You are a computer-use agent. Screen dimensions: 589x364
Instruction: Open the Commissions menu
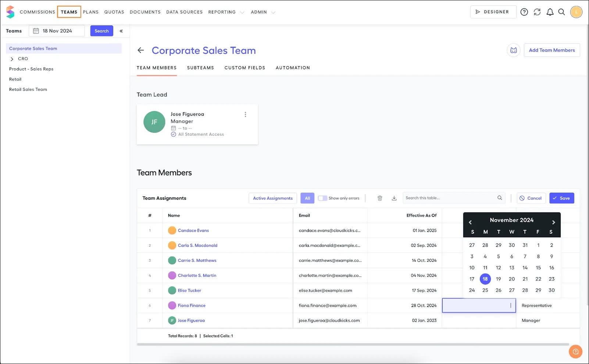pos(38,12)
